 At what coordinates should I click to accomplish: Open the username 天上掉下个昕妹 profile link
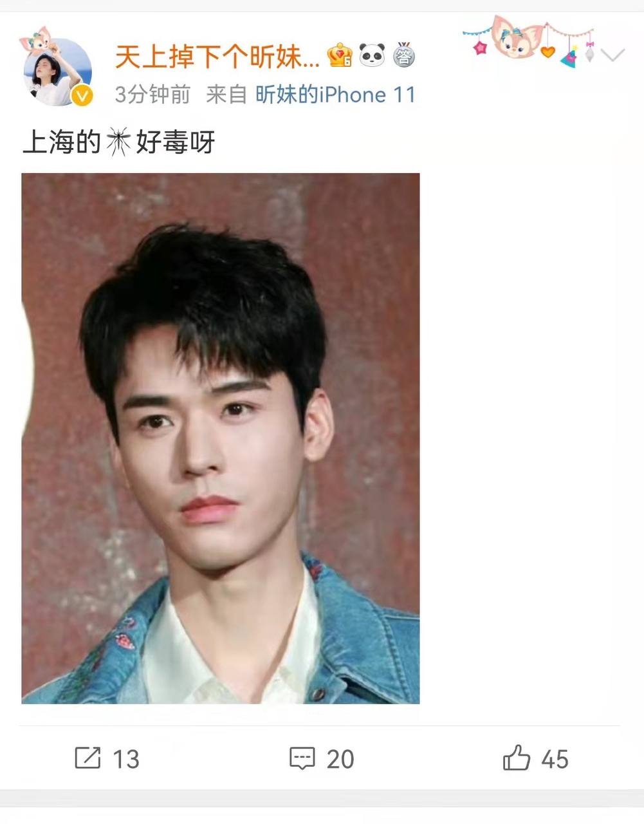point(217,57)
